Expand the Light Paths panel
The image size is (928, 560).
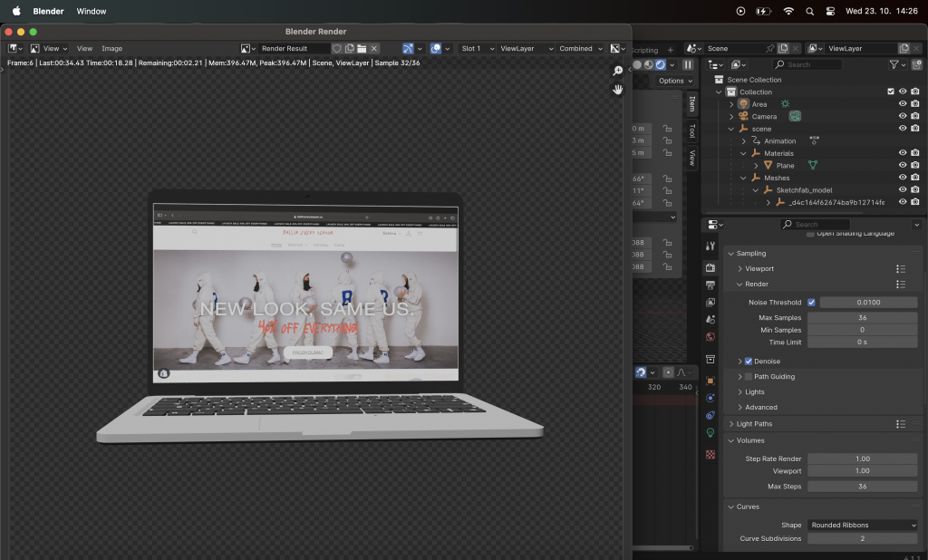(x=754, y=424)
